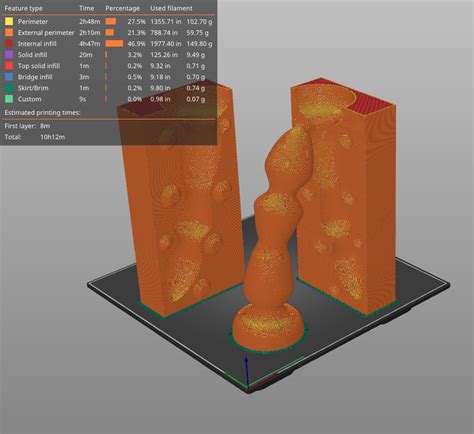The height and width of the screenshot is (434, 474).
Task: Click the Perimeter percentage bar
Action: pos(111,22)
